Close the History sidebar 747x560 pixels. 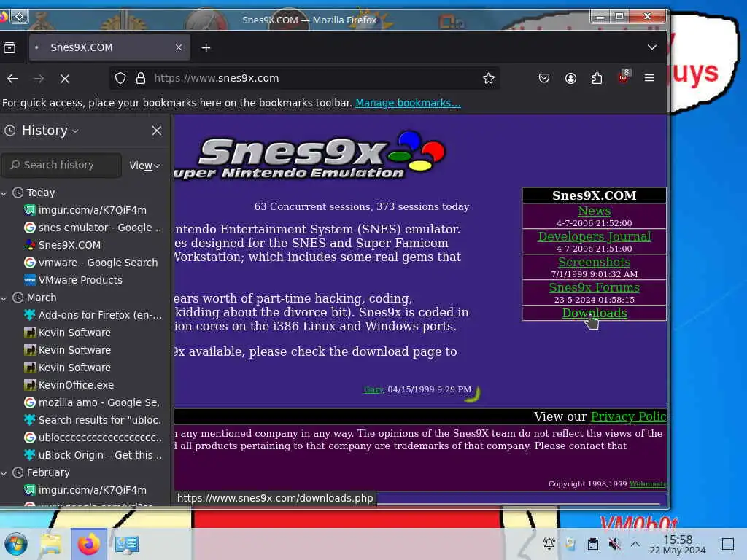click(x=157, y=131)
